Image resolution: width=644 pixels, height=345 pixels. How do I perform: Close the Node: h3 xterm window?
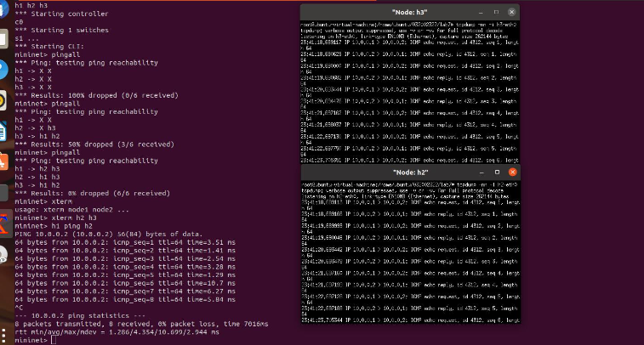[512, 12]
